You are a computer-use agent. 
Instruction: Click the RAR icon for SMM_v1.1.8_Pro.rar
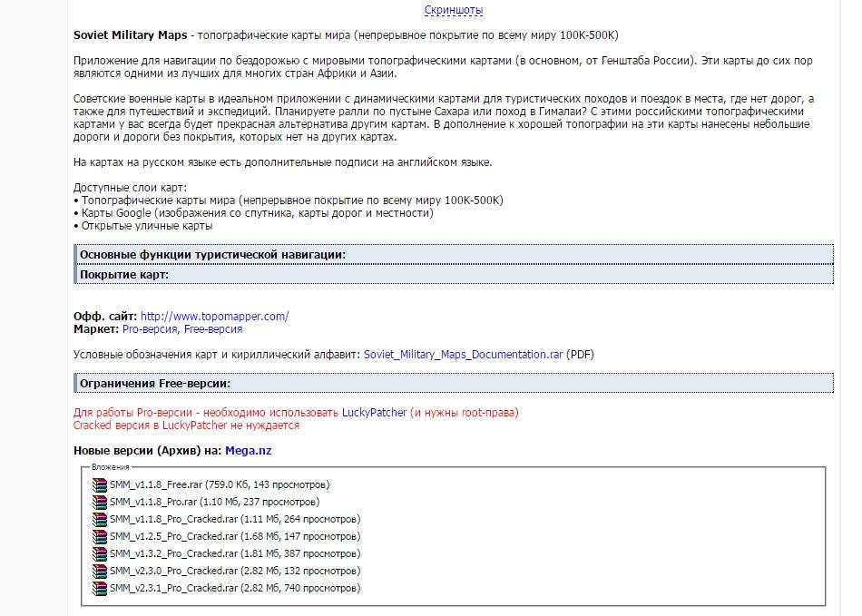100,502
